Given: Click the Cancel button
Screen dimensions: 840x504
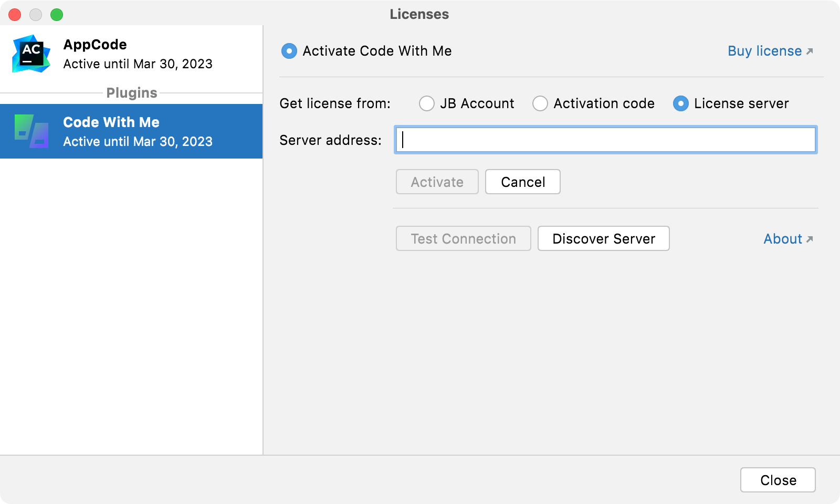Looking at the screenshot, I should coord(523,182).
